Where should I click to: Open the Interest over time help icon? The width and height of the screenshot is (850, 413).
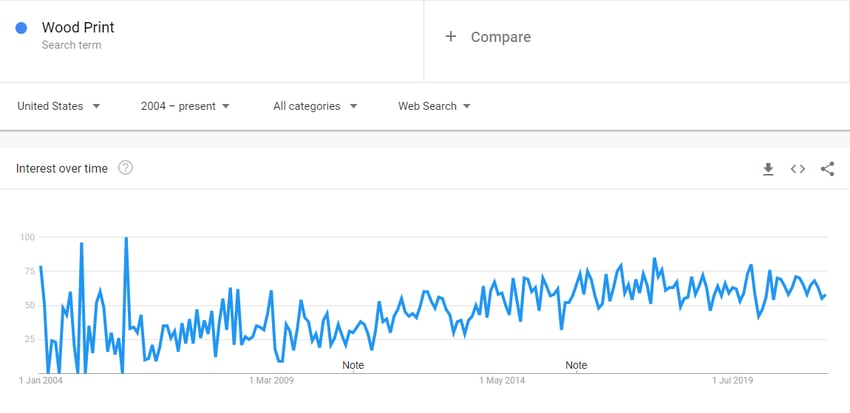(x=125, y=168)
